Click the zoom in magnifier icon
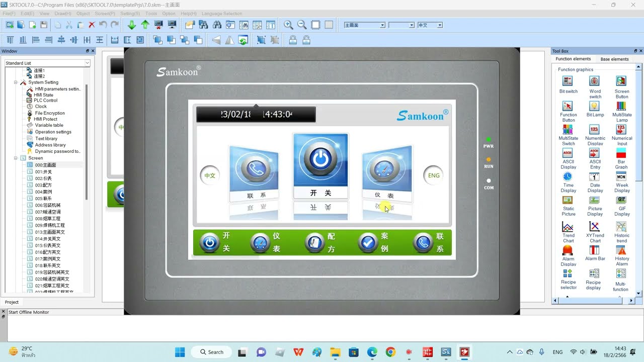 pos(288,25)
